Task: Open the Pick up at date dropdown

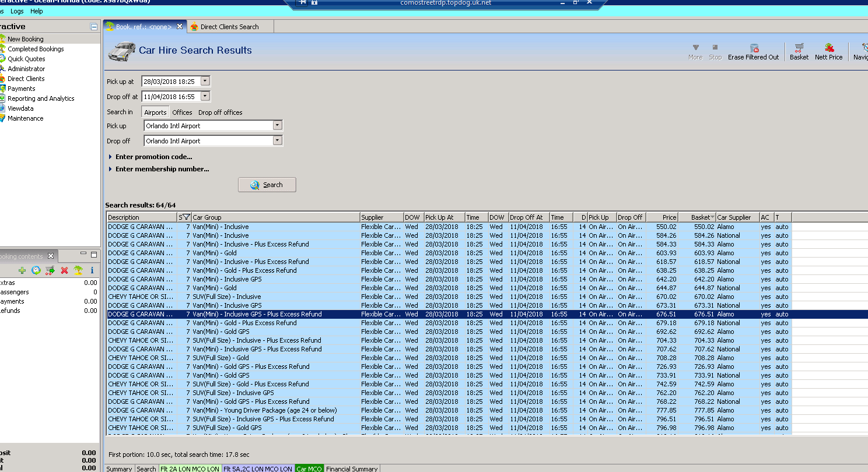Action: coord(205,82)
